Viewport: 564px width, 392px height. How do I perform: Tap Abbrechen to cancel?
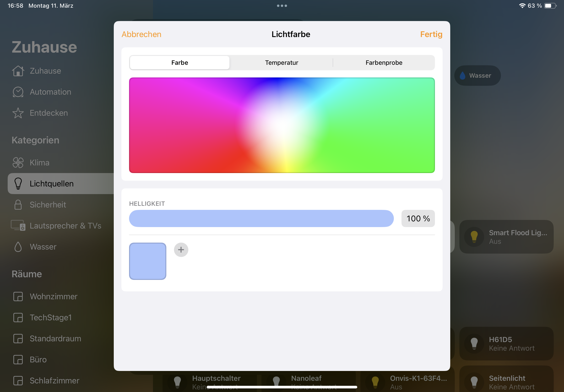pos(141,34)
